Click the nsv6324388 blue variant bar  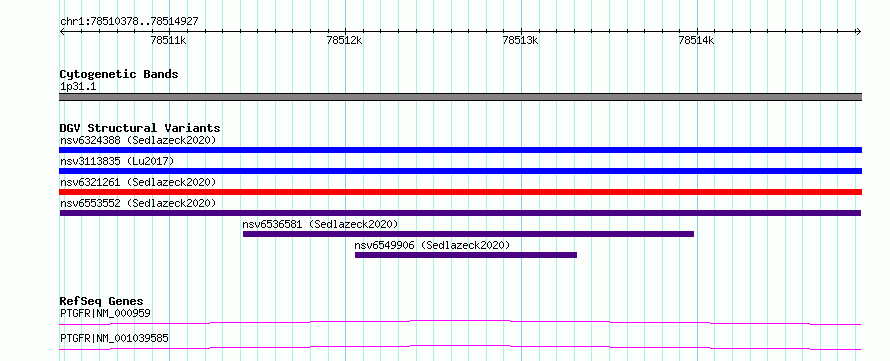click(x=460, y=150)
